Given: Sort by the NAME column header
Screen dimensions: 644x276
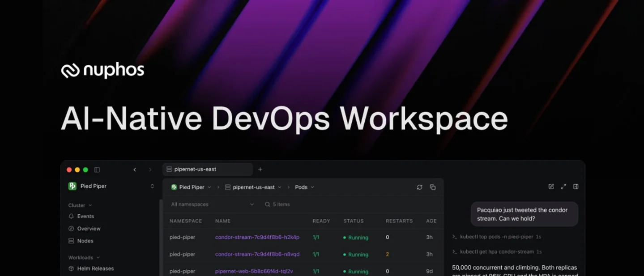Looking at the screenshot, I should 223,221.
